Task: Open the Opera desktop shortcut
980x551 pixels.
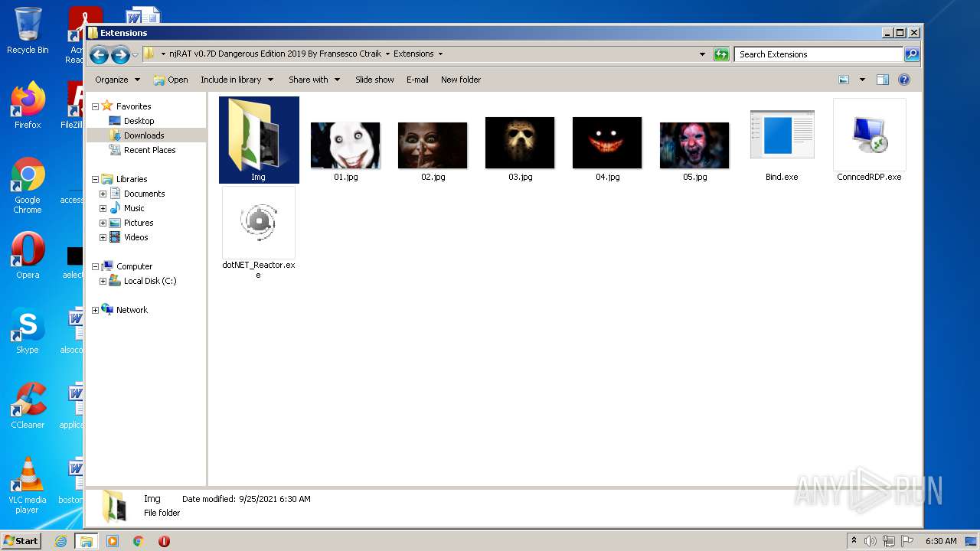Action: tap(28, 256)
